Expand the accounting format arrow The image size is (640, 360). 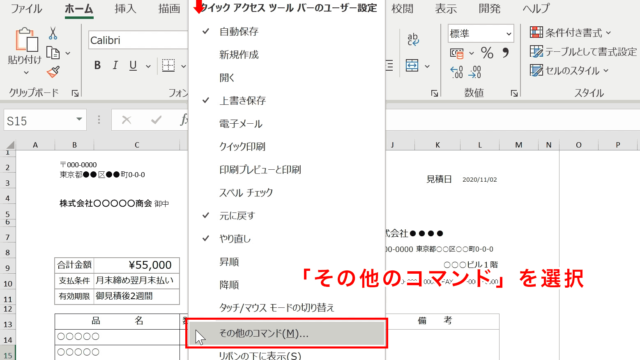pyautogui.click(x=471, y=53)
